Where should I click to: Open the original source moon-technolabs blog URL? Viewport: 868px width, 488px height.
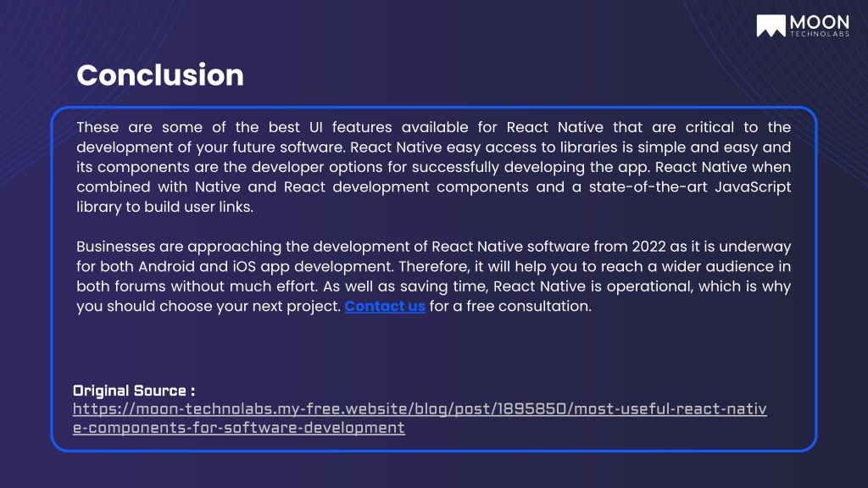pyautogui.click(x=420, y=419)
